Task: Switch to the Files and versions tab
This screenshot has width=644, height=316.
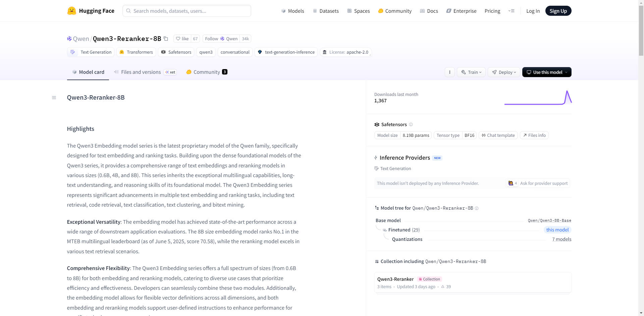Action: (141, 72)
